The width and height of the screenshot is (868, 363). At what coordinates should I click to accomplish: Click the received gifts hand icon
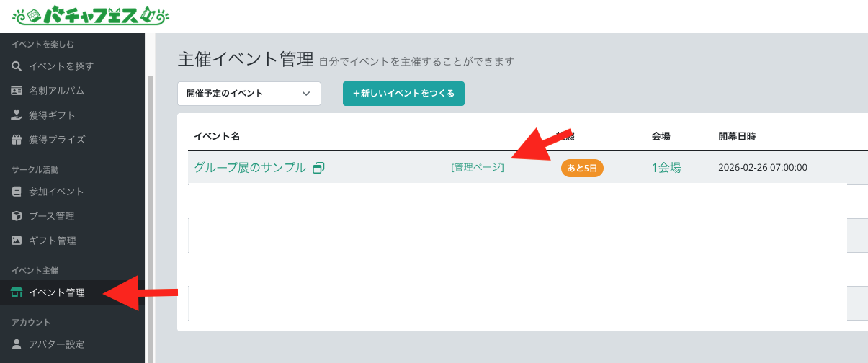click(x=17, y=115)
